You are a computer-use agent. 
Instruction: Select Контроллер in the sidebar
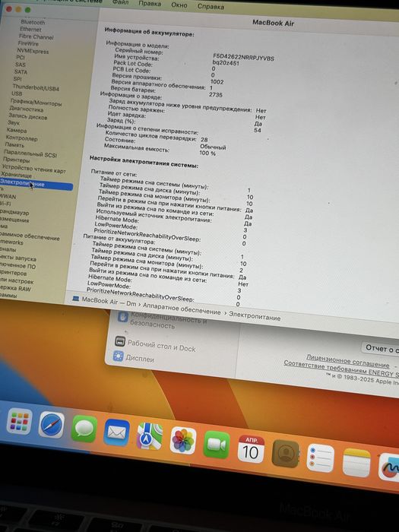(x=22, y=138)
